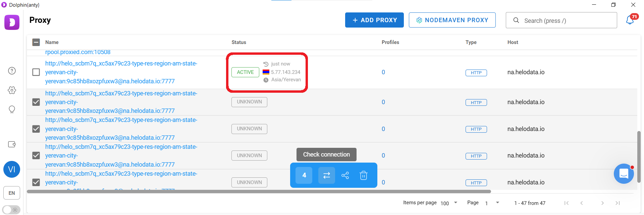Click the Status column header
The height and width of the screenshot is (215, 644).
click(239, 42)
